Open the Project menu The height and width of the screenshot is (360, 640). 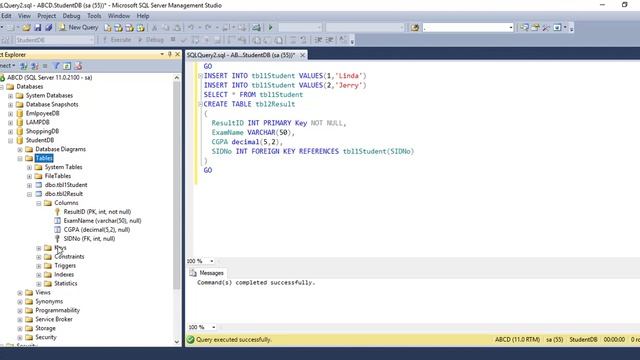click(47, 16)
